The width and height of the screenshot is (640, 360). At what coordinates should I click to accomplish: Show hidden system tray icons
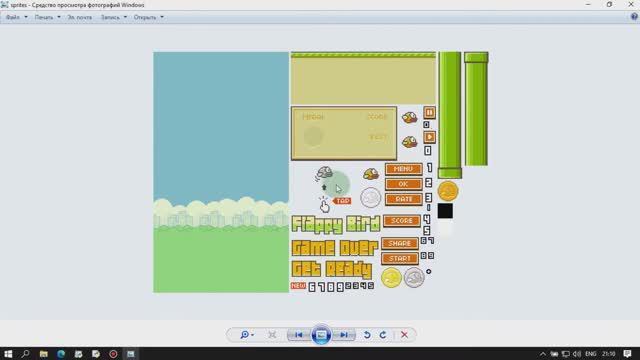pyautogui.click(x=542, y=354)
